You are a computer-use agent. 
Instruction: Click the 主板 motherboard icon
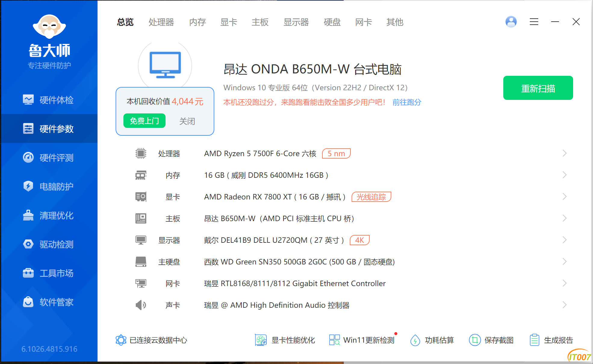pyautogui.click(x=141, y=218)
